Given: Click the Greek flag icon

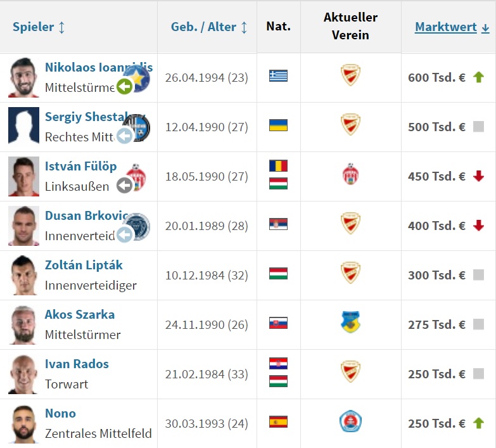Looking at the screenshot, I should click(278, 76).
